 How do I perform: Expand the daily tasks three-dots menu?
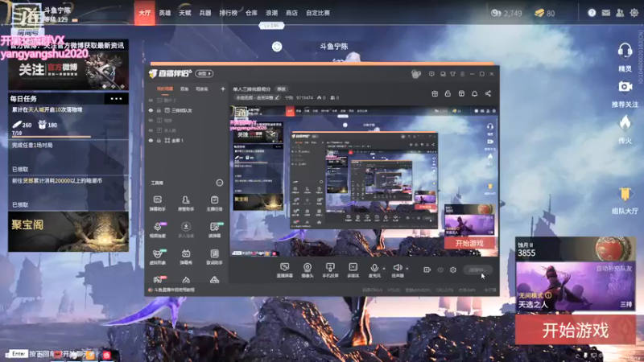(116, 98)
